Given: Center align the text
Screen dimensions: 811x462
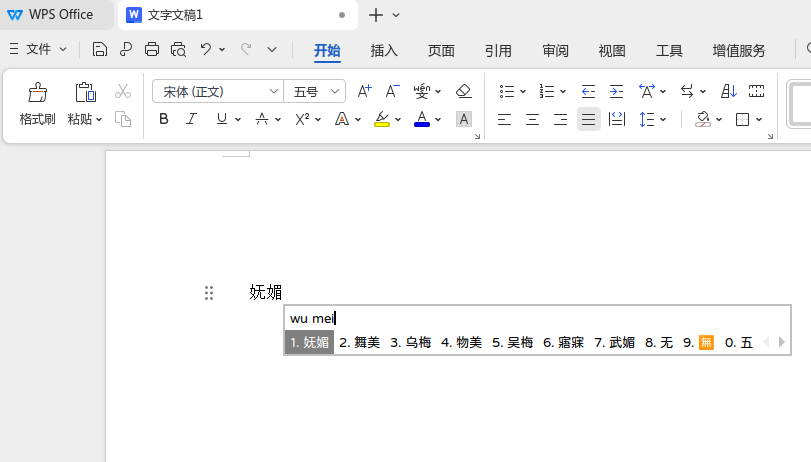Looking at the screenshot, I should [x=532, y=120].
